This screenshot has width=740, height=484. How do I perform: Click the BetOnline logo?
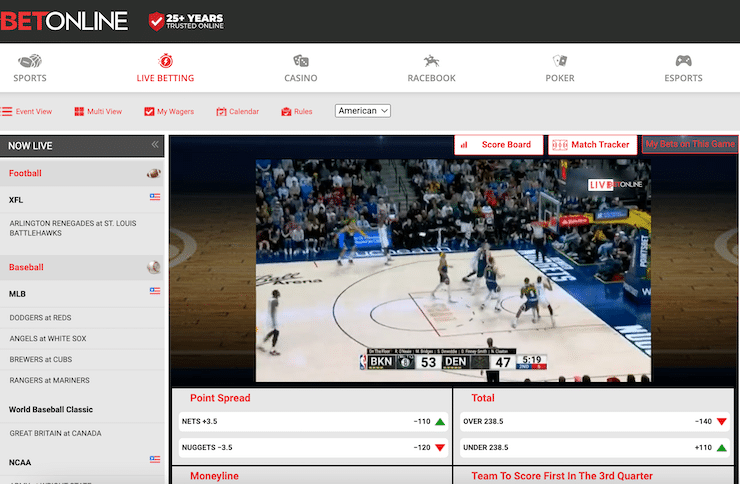(x=64, y=21)
